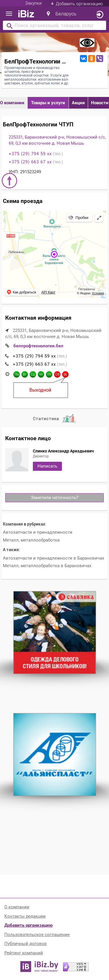Image resolution: width=109 pixels, height=980 pixels.
Task: Click the scroll-to-top arrow circle
Action: point(10,180)
